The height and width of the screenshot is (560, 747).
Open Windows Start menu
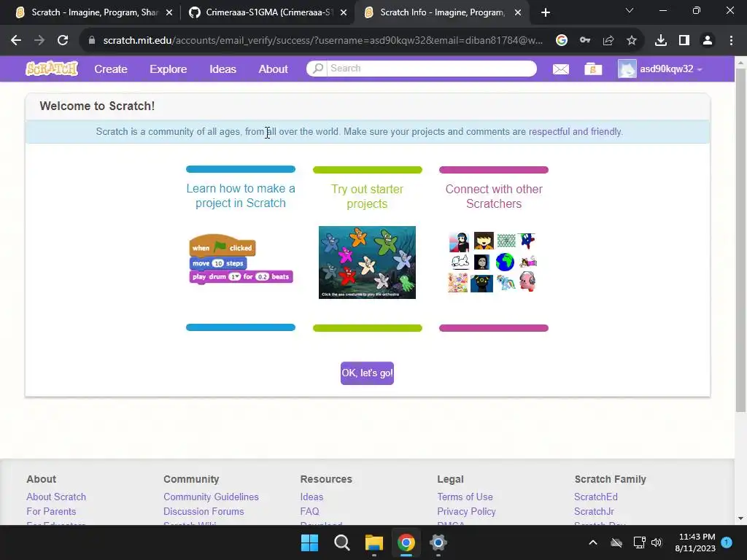tap(309, 542)
